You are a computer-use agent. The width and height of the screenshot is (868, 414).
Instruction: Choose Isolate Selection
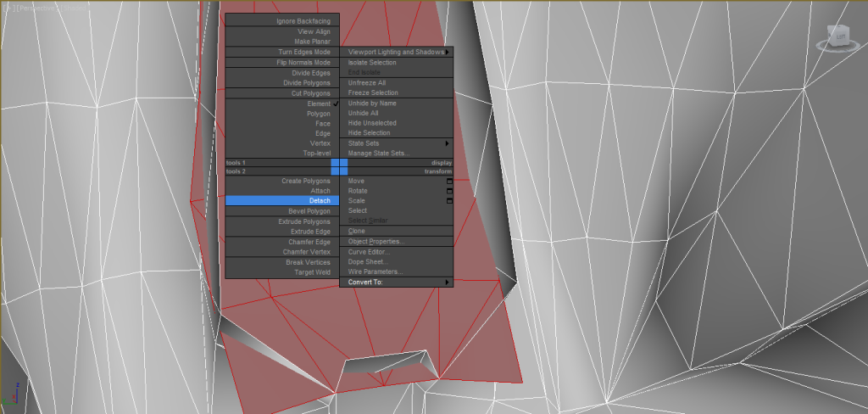[x=397, y=63]
